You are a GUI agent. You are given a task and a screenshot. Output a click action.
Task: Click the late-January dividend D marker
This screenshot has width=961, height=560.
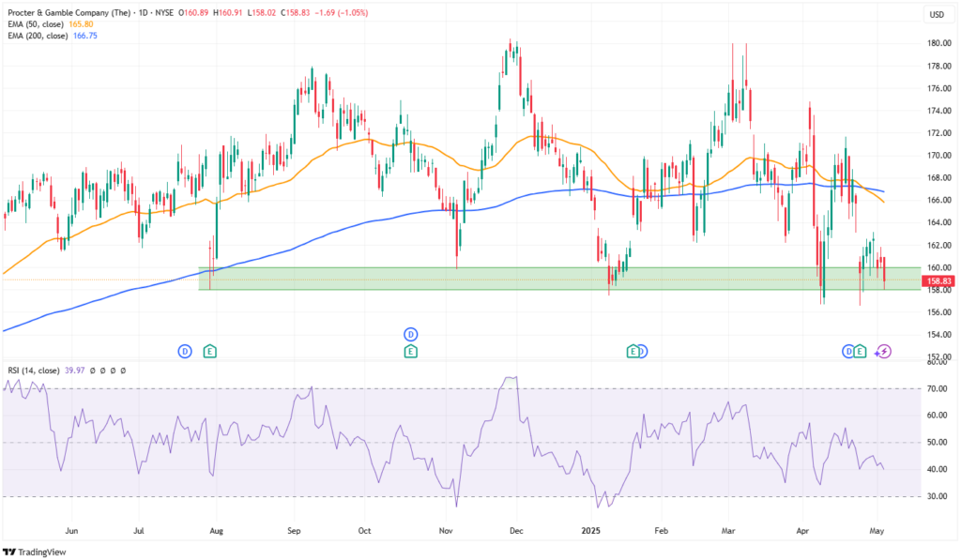click(642, 351)
